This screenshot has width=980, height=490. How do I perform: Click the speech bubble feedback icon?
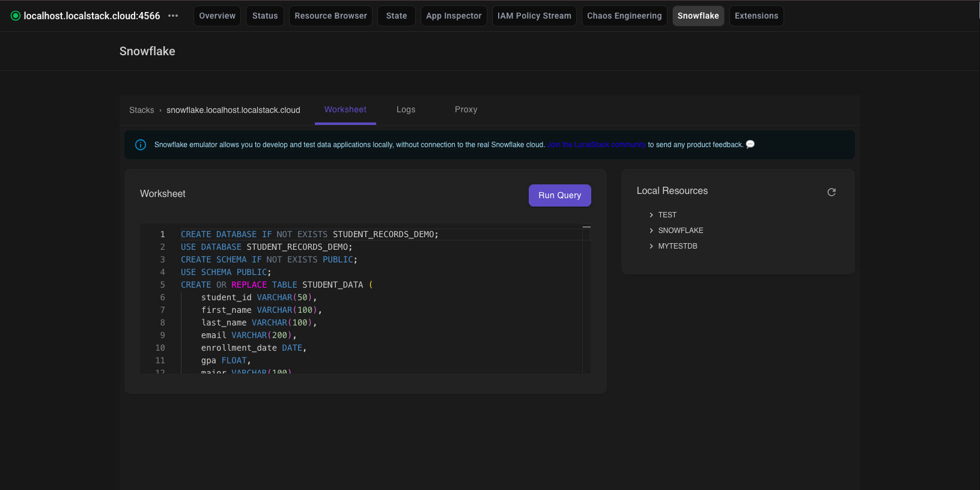[x=750, y=144]
